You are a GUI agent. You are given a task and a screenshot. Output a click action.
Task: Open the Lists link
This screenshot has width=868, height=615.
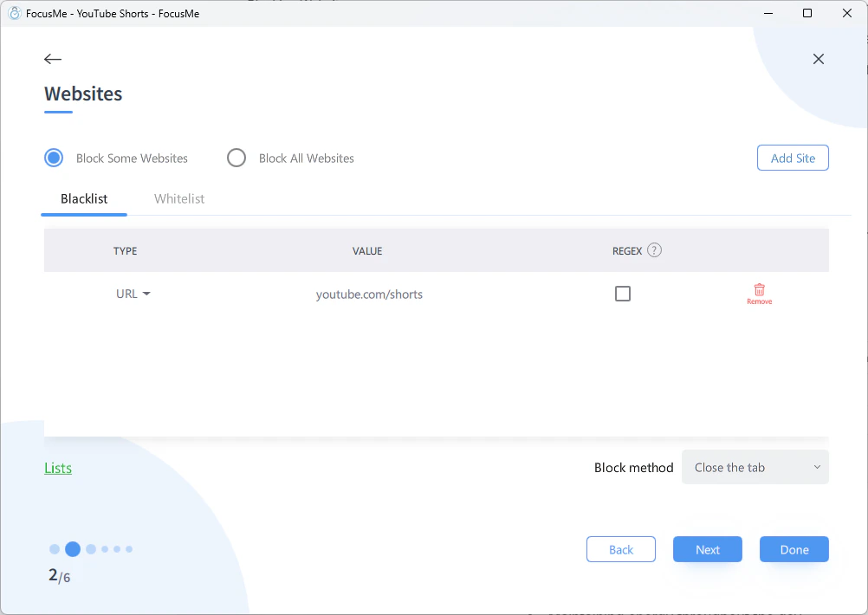pos(58,468)
